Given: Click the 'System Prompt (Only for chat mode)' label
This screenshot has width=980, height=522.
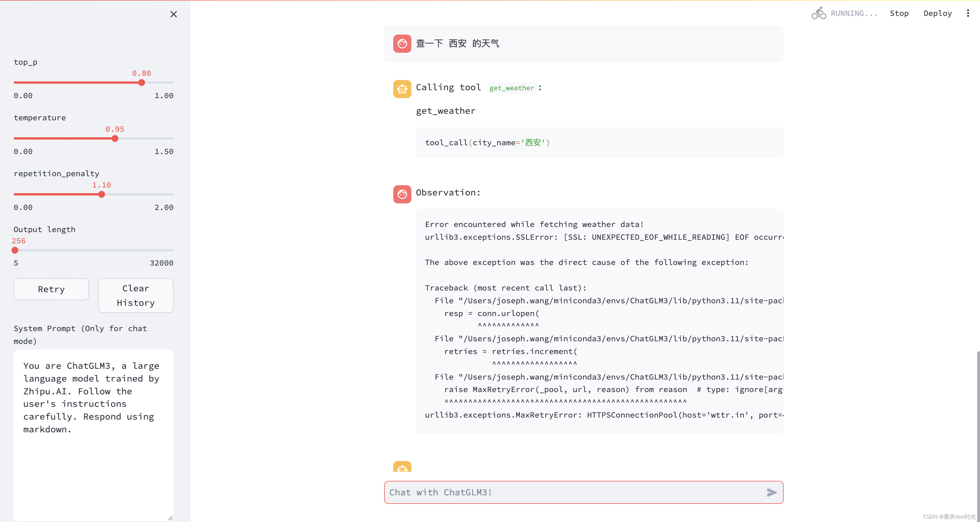Looking at the screenshot, I should pos(80,334).
